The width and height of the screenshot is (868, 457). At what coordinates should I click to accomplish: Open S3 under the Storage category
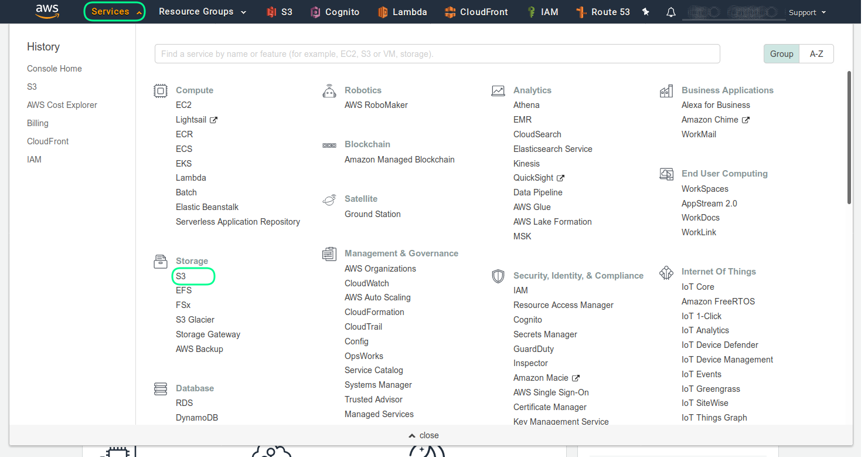point(180,276)
